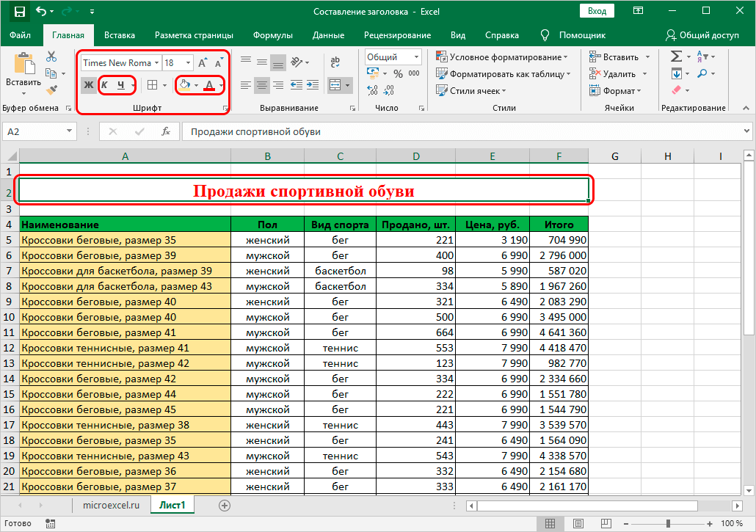The height and width of the screenshot is (532, 756).
Task: Toggle underline formatting (Ч)
Action: pyautogui.click(x=121, y=85)
